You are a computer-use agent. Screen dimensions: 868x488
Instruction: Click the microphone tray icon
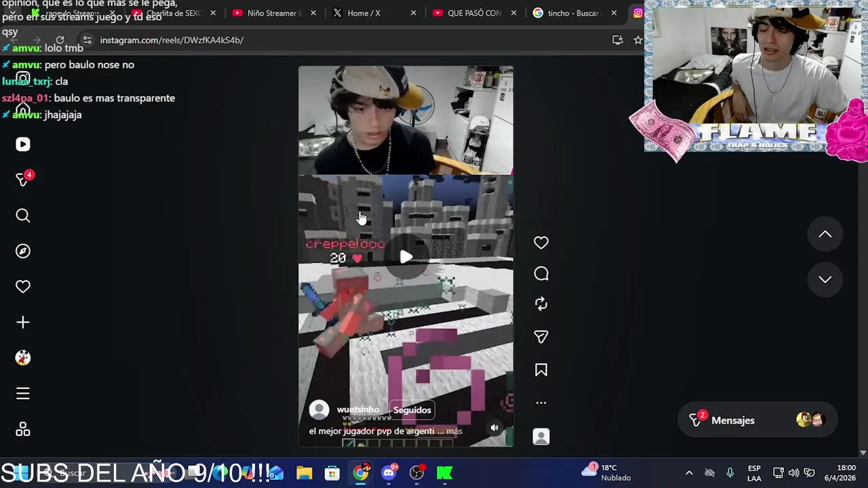click(730, 472)
